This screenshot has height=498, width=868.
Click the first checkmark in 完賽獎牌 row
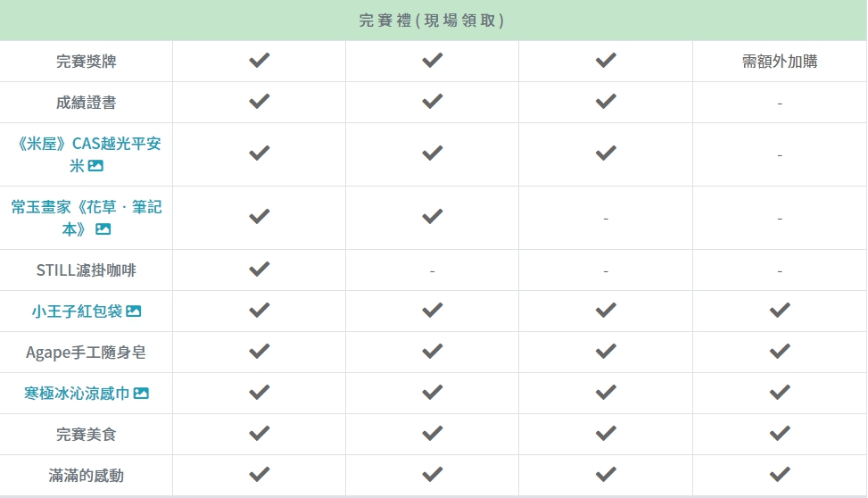pos(260,61)
